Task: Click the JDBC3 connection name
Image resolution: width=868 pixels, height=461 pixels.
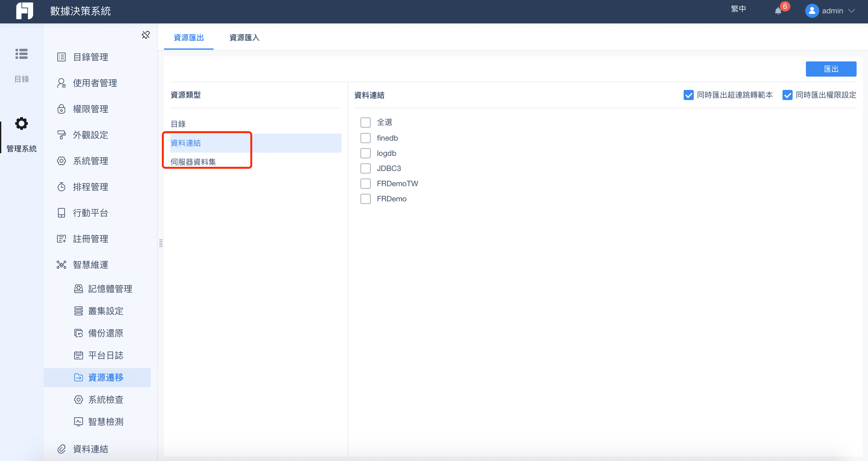Action: (389, 168)
